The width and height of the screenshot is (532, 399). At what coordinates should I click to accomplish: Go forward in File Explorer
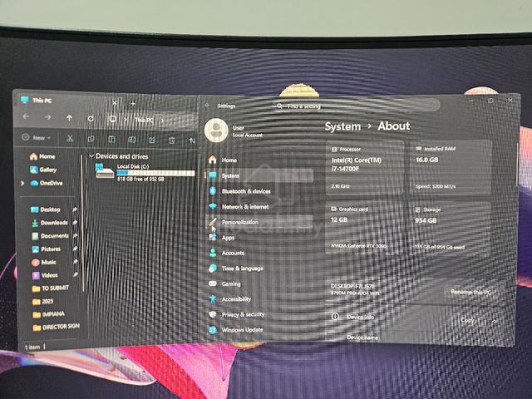pos(48,117)
